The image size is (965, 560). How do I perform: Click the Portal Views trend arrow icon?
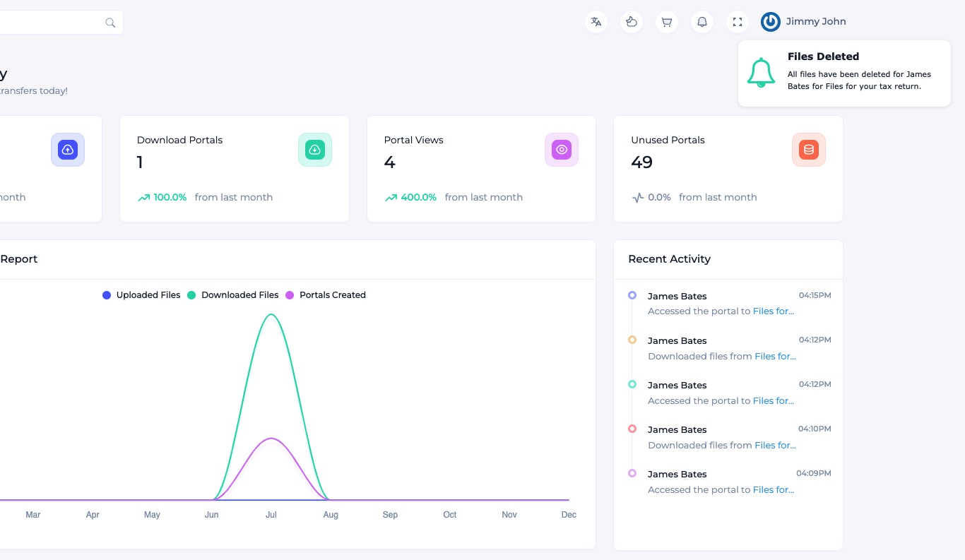391,198
